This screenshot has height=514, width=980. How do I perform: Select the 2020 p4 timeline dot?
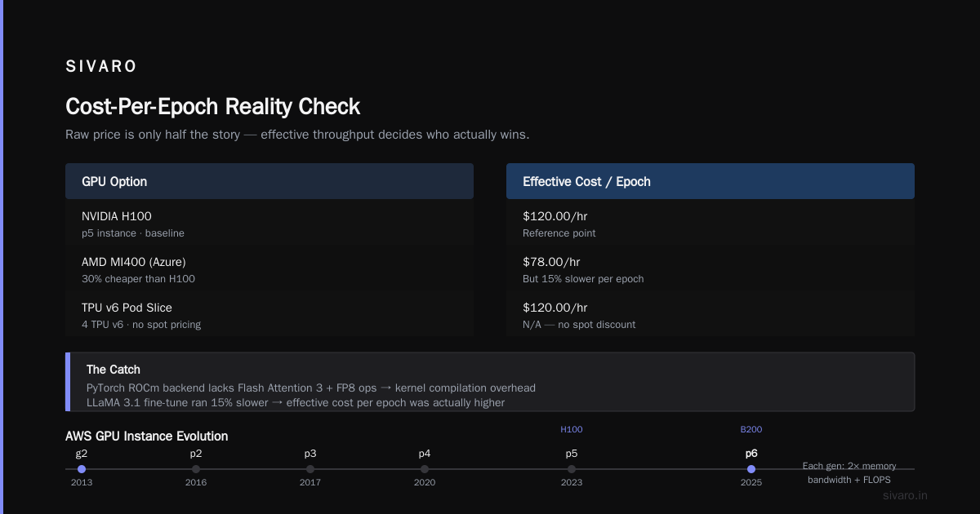425,469
